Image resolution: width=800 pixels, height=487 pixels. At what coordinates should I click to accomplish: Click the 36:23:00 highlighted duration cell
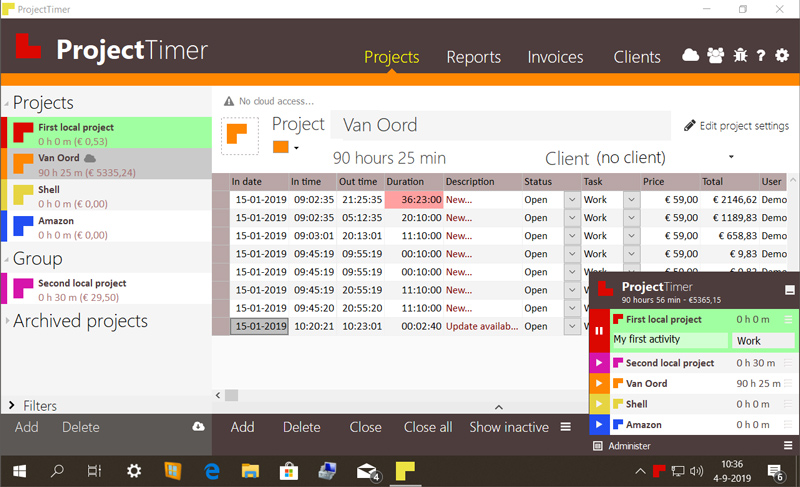[x=414, y=199]
